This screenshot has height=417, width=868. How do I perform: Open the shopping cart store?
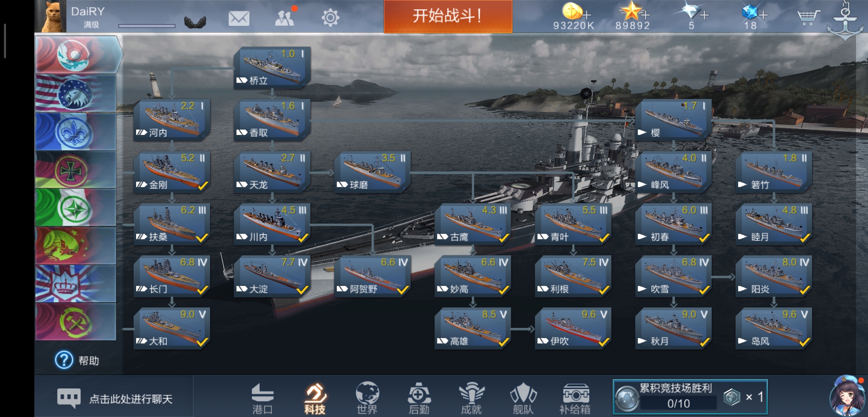pos(808,17)
